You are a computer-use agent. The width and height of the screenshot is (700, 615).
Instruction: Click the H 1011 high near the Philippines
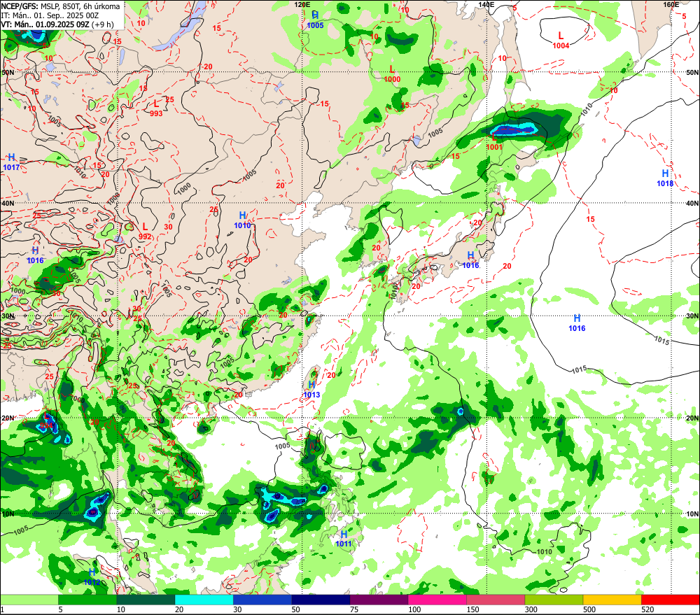click(x=344, y=539)
